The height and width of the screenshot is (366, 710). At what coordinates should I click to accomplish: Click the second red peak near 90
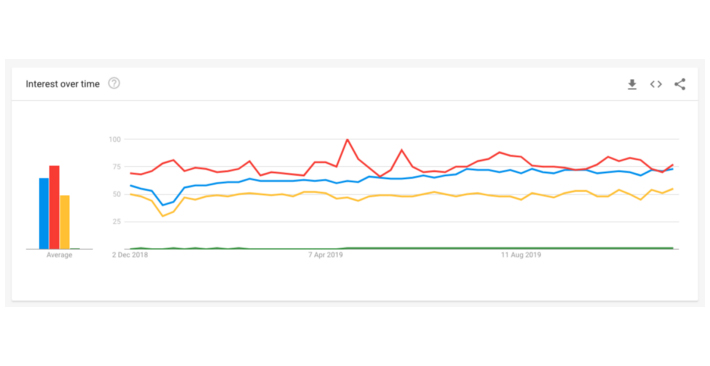401,150
